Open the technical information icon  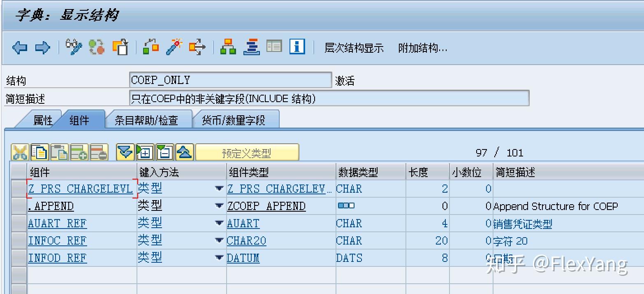297,47
